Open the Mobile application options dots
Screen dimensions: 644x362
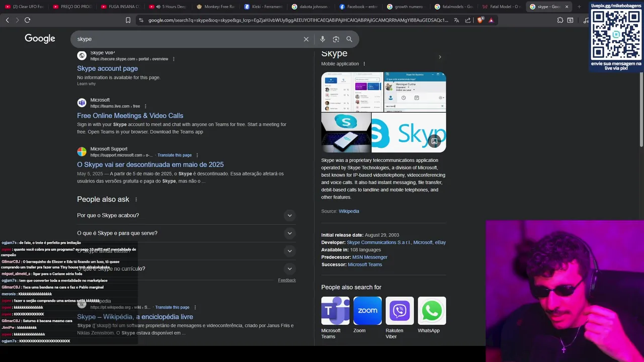(x=364, y=64)
